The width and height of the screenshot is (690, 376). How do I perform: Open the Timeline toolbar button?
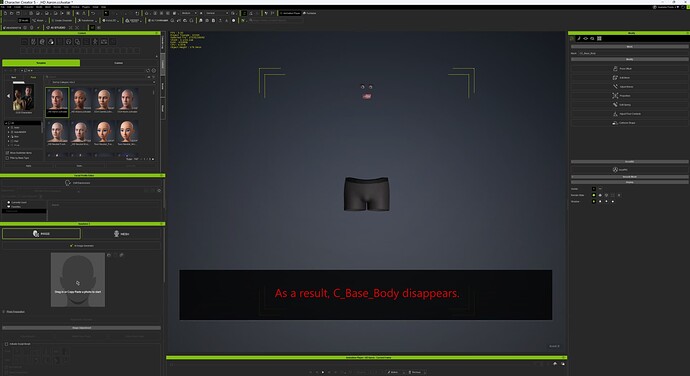pos(310,13)
